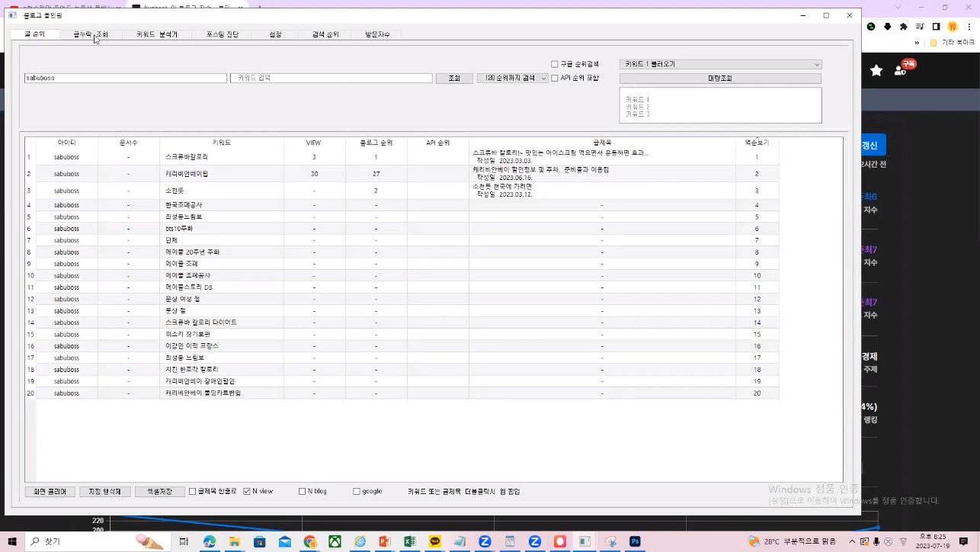This screenshot has height=552, width=980.
Task: Select the 스크류바칼로리 keyword cell
Action: (222, 157)
